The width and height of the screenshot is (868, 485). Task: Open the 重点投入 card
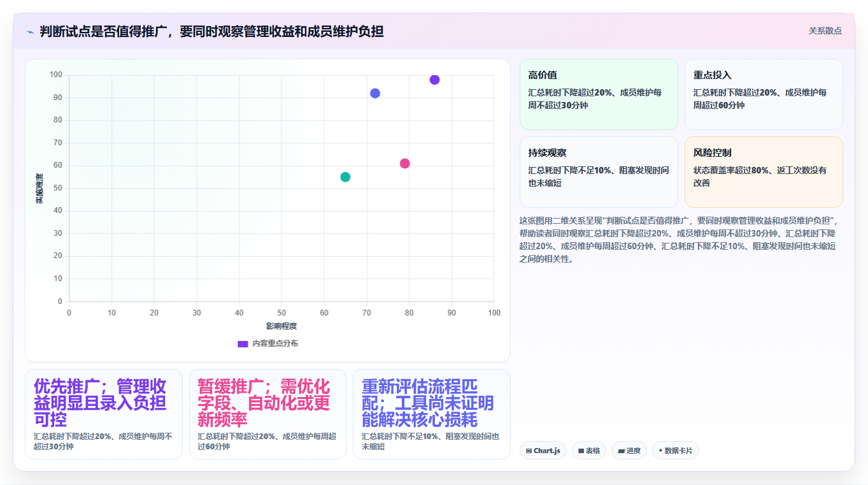(764, 94)
